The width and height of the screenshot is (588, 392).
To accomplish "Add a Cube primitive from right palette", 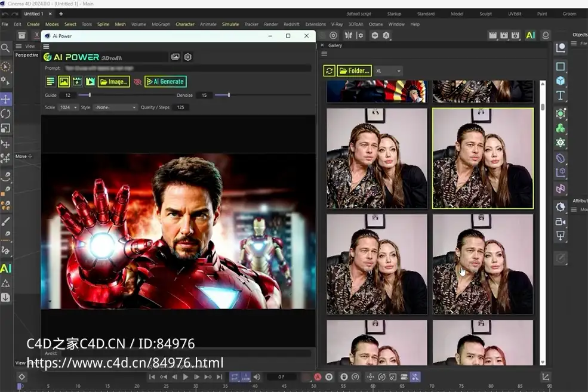I will [561, 81].
